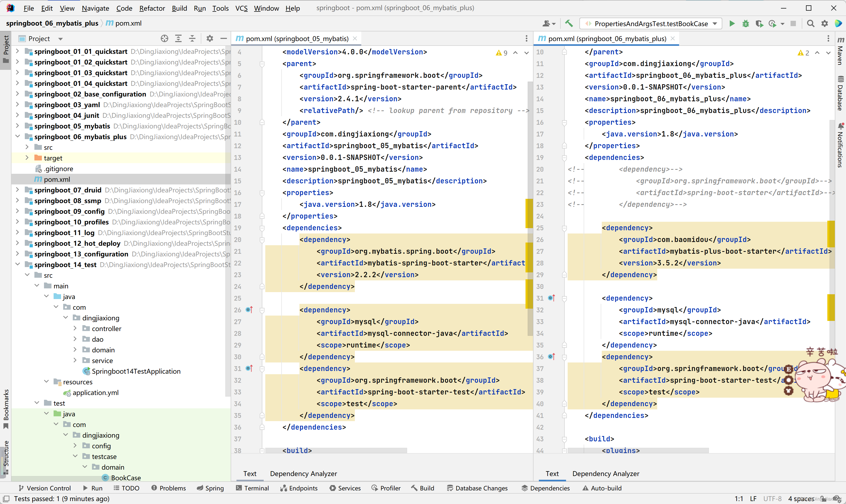Click the gutter override marker on line 26
846x504 pixels.
click(249, 310)
